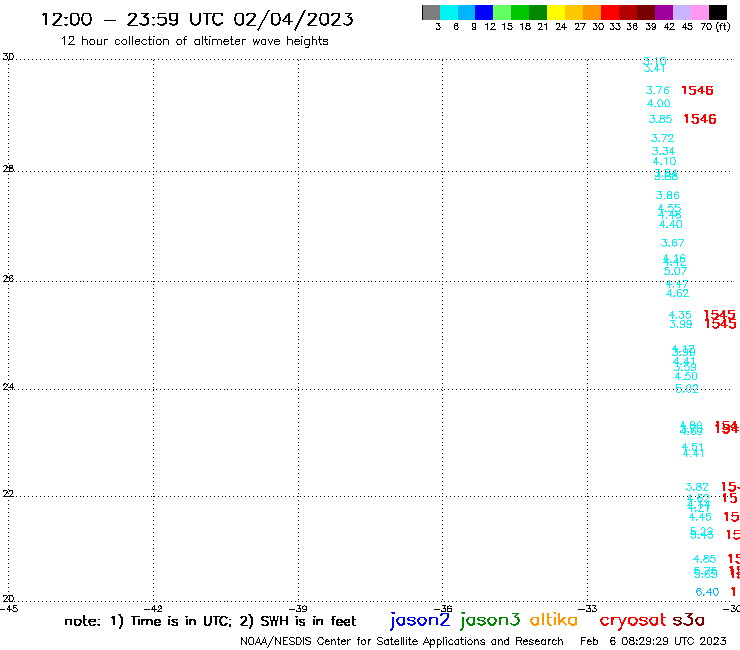This screenshot has width=740, height=650.
Task: Click the longitude axis label '-33'
Action: 588,608
